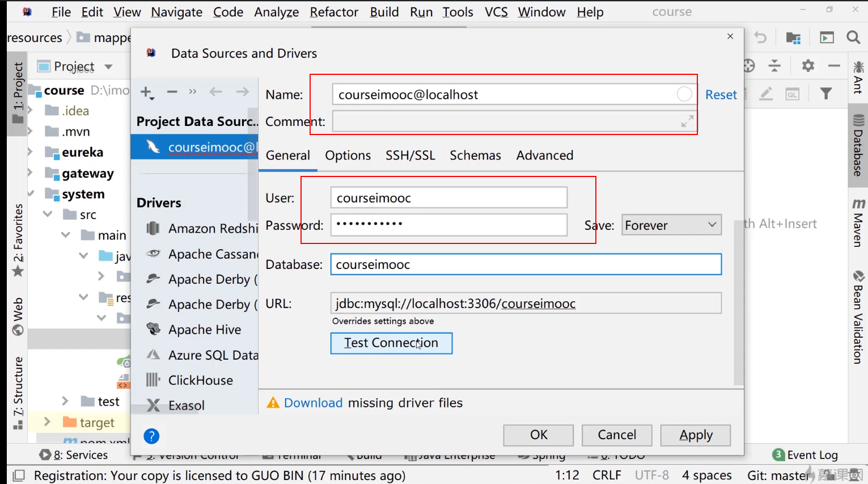Screen dimensions: 868x484
Task: Click the search magnifier icon in main toolbar
Action: coord(853,37)
